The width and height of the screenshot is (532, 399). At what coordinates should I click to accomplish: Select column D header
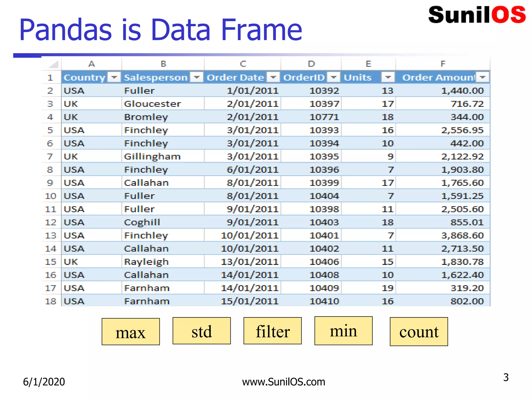pos(311,64)
